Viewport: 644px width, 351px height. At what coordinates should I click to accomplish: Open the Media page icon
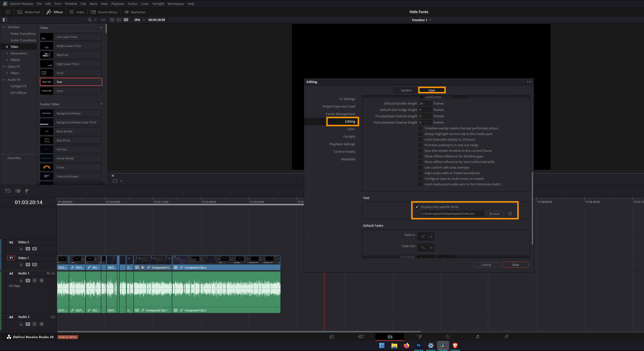332,337
